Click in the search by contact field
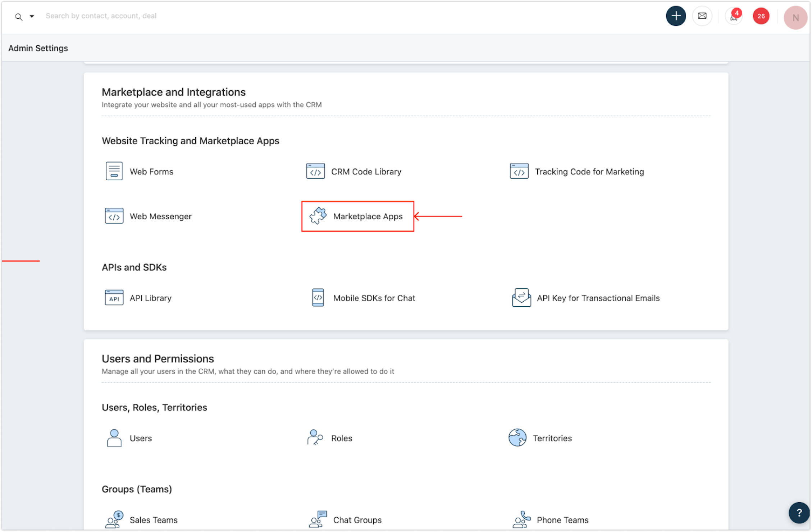812x532 pixels. click(101, 16)
